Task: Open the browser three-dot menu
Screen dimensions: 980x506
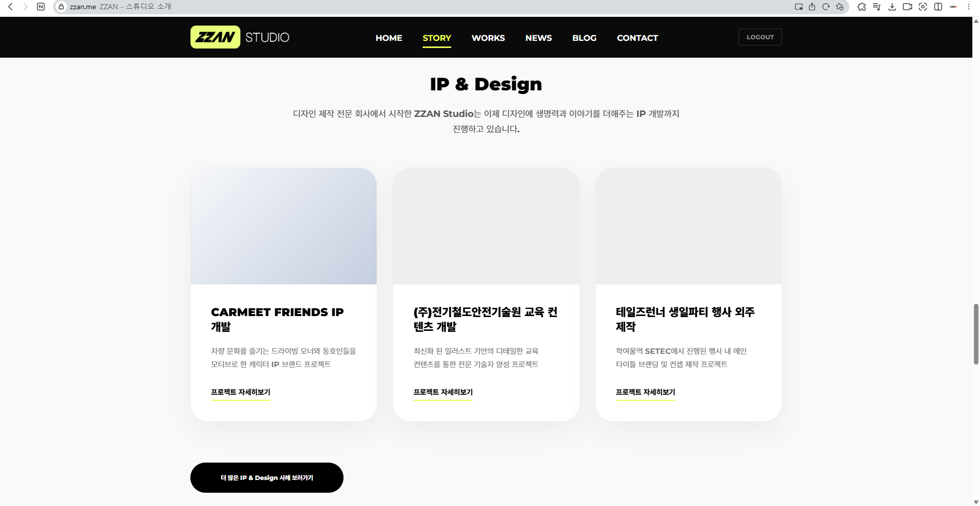Action: 969,7
